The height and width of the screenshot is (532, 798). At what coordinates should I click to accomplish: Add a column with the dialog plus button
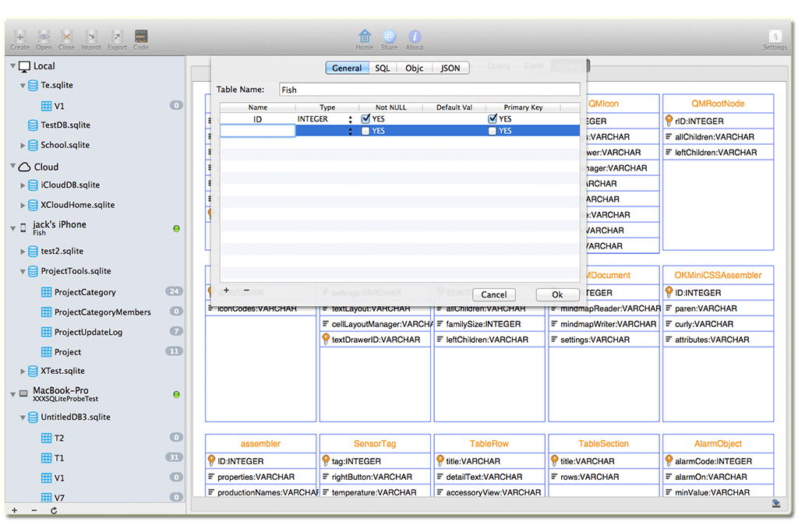tap(227, 290)
